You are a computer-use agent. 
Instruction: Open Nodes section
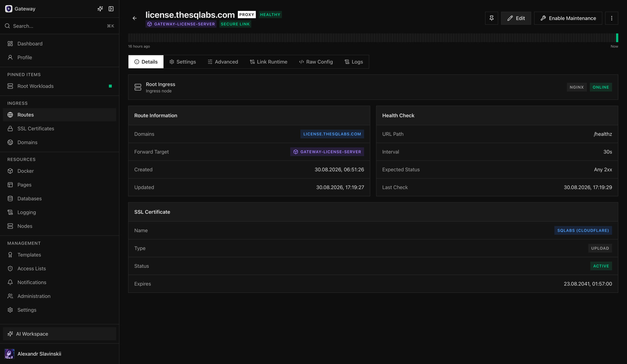pyautogui.click(x=60, y=226)
